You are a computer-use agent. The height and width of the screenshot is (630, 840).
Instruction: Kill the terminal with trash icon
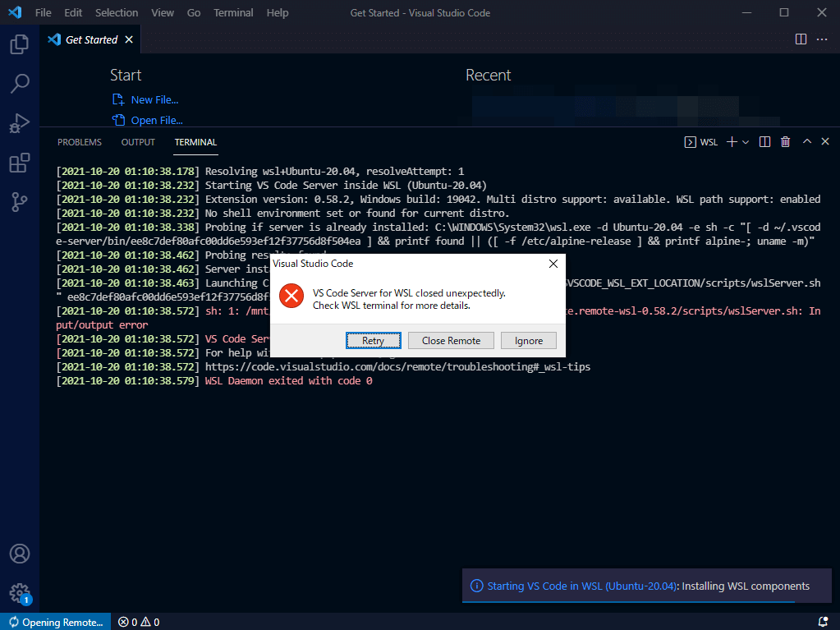(x=785, y=141)
